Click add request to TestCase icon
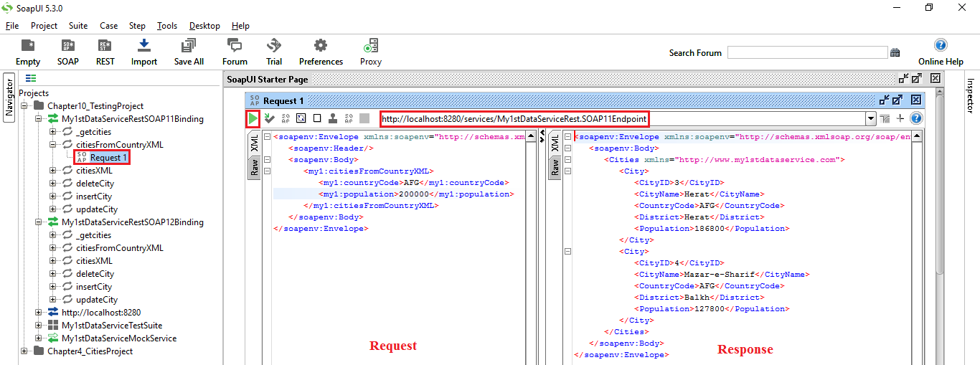980x365 pixels. click(x=270, y=118)
